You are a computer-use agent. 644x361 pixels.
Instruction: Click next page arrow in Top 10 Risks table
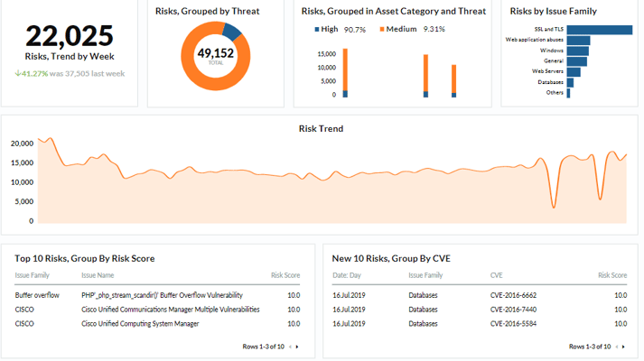point(297,347)
